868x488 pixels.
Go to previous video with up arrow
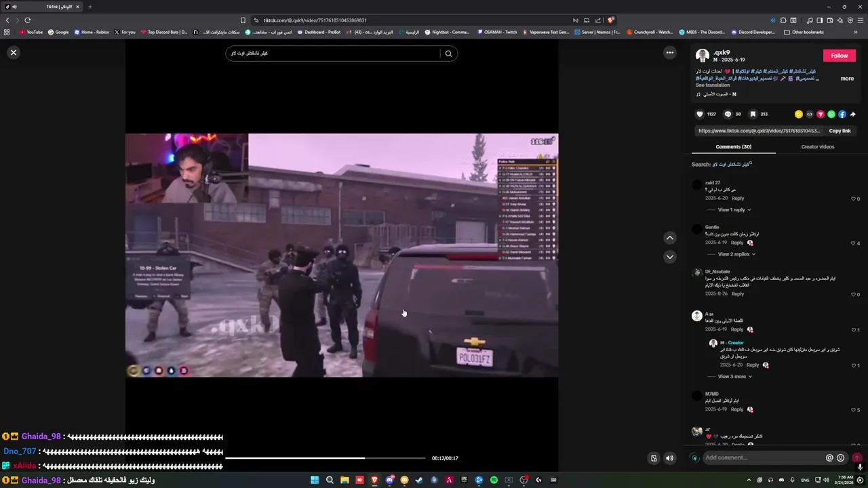[670, 238]
